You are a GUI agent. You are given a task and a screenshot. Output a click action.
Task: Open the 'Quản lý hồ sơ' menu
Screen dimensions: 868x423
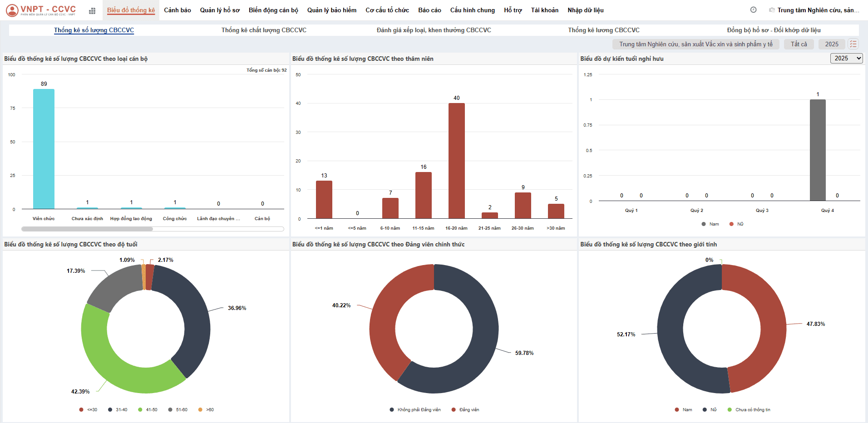pos(220,10)
